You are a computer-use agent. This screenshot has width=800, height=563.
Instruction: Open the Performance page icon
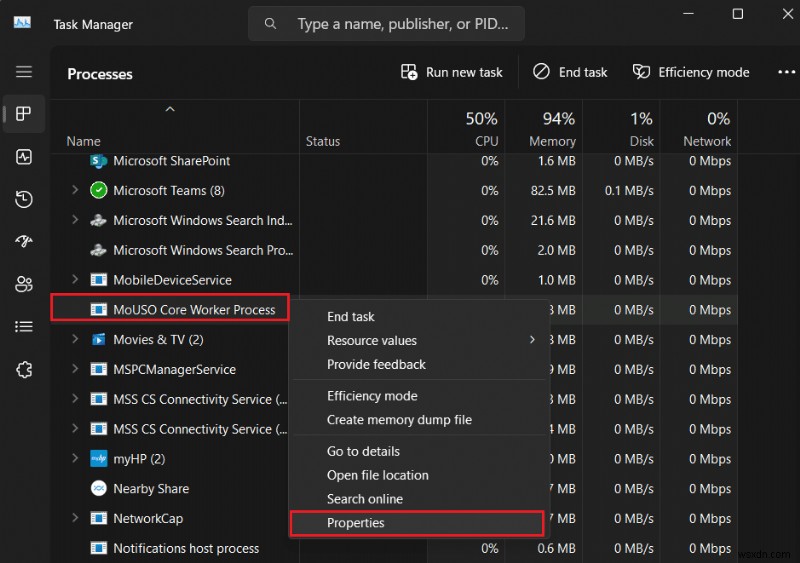23,157
